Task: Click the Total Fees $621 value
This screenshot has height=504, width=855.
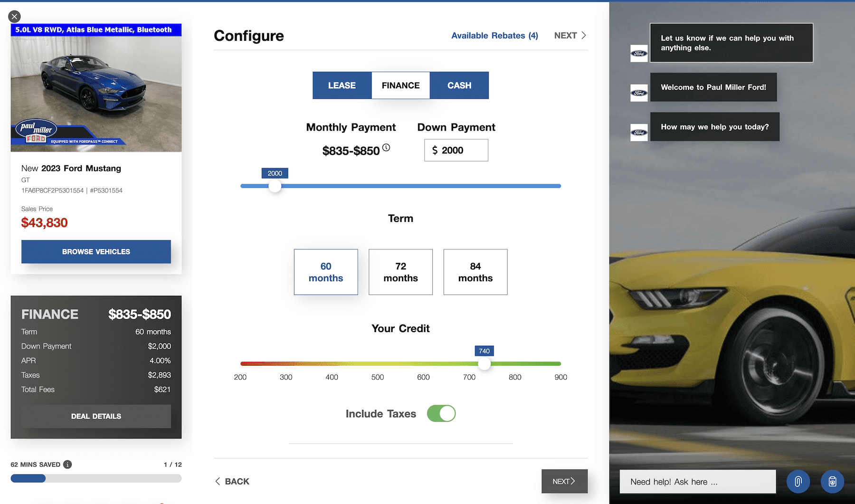Action: coord(162,390)
